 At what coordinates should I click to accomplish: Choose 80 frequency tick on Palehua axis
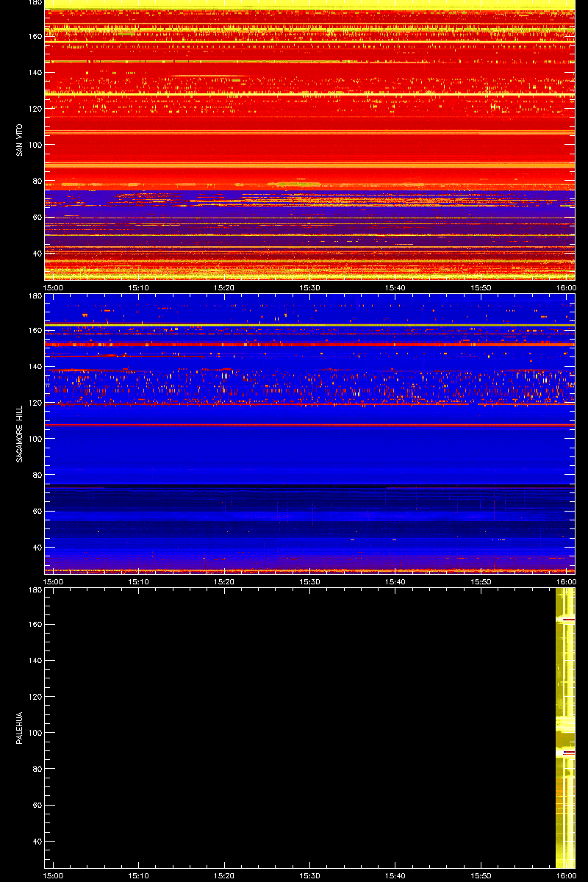37,769
